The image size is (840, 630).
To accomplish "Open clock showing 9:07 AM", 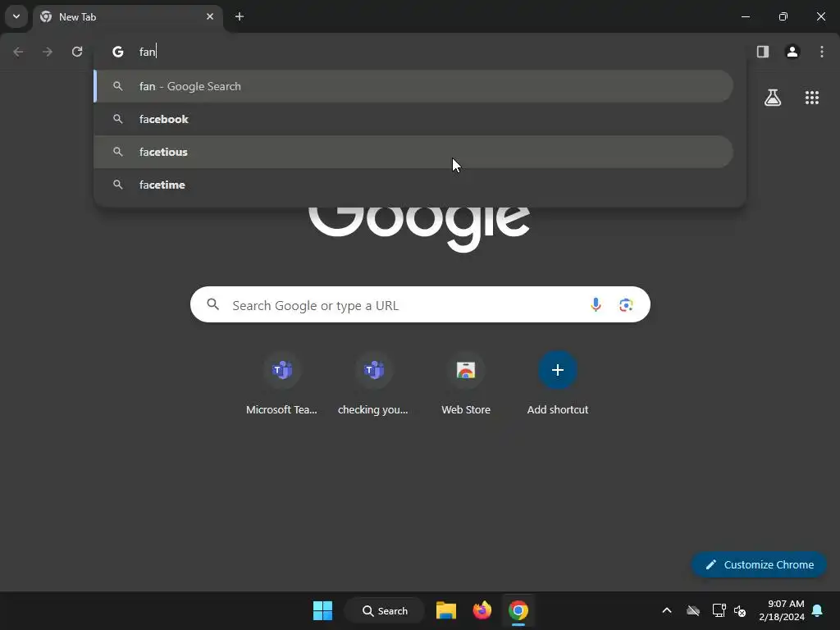I will pos(782,610).
